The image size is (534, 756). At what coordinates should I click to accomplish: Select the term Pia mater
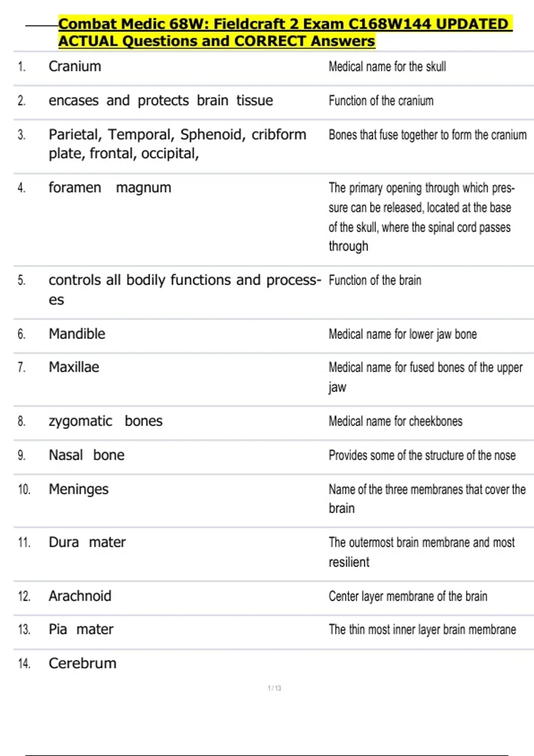click(81, 630)
